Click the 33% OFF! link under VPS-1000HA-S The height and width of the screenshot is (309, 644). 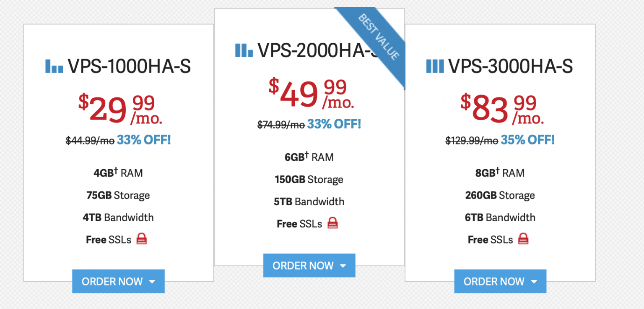tap(144, 140)
